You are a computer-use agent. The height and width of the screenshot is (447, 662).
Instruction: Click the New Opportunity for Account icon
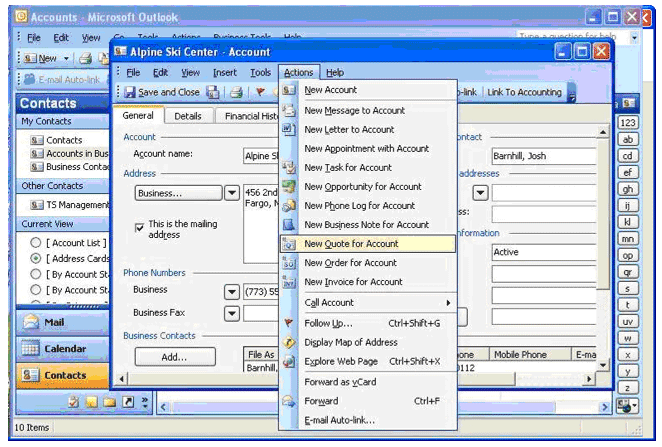click(x=289, y=187)
